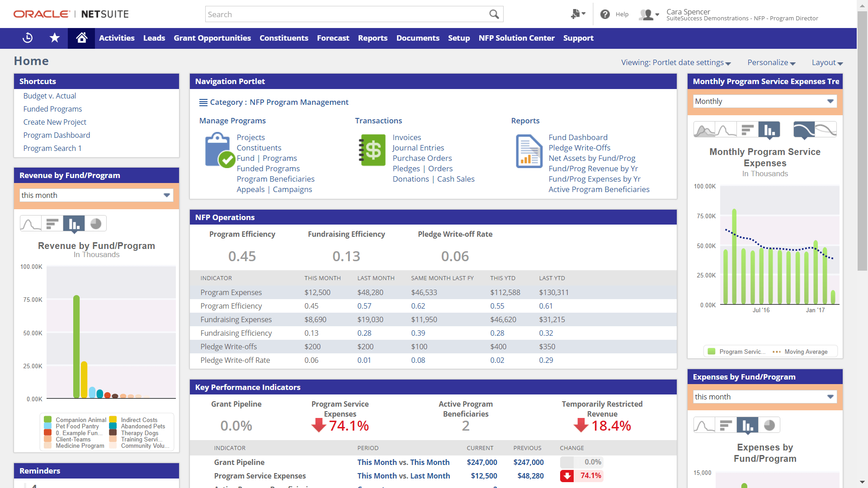The image size is (868, 488).
Task: Open the Grant Opportunities menu
Action: coord(212,38)
